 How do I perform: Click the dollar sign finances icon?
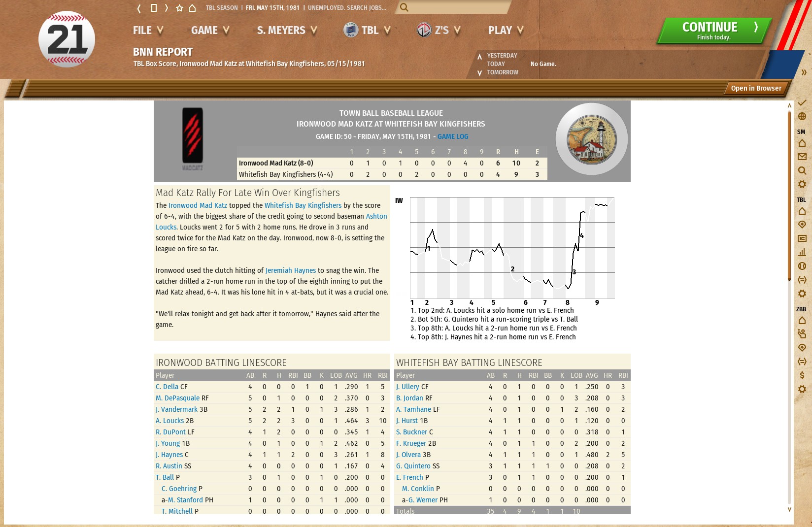(802, 375)
